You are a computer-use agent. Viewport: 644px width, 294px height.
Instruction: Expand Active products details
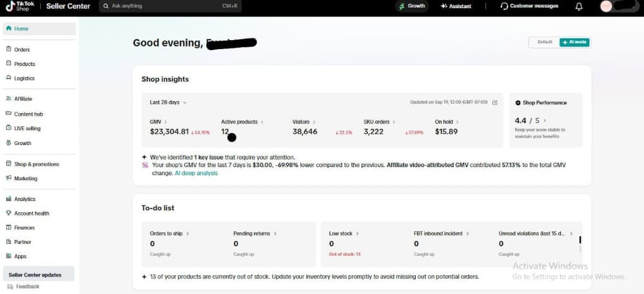[262, 122]
